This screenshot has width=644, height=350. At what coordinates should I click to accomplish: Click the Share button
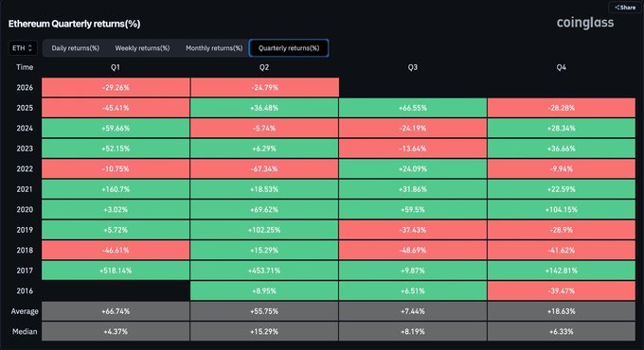click(x=625, y=8)
